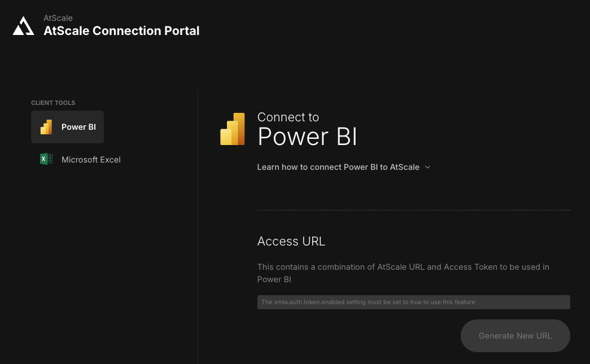590x364 pixels.
Task: Select the Power BI bar-chart icon in the sidebar
Action: tap(46, 127)
